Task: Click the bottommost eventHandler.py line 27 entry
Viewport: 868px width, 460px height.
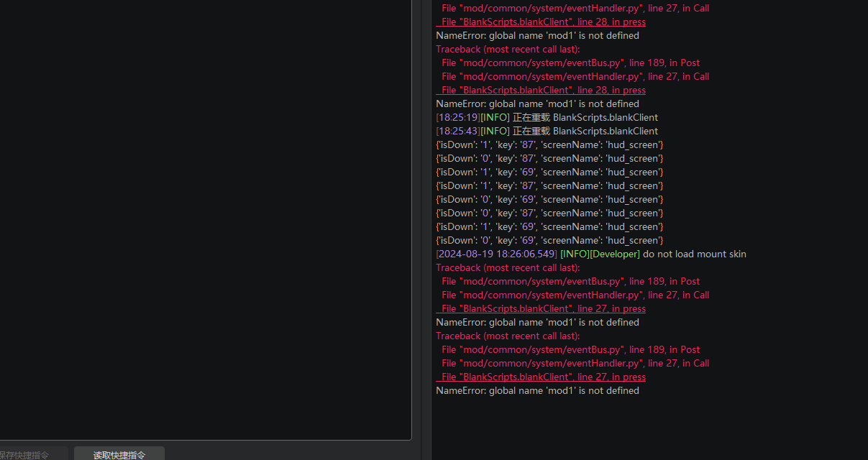Action: (575, 364)
